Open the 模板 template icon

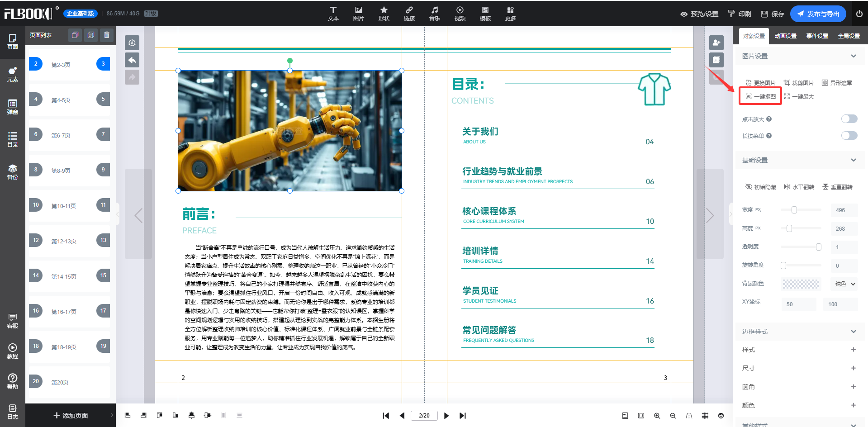(x=485, y=13)
